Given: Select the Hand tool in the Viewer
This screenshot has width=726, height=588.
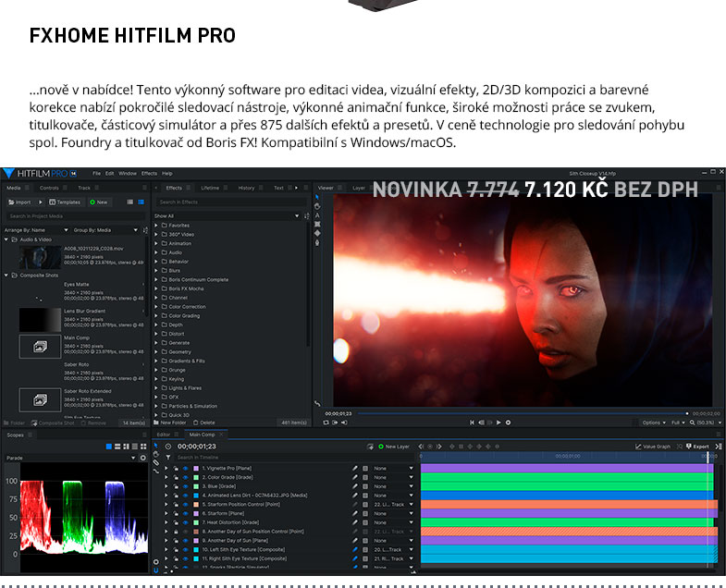Looking at the screenshot, I should (317, 206).
